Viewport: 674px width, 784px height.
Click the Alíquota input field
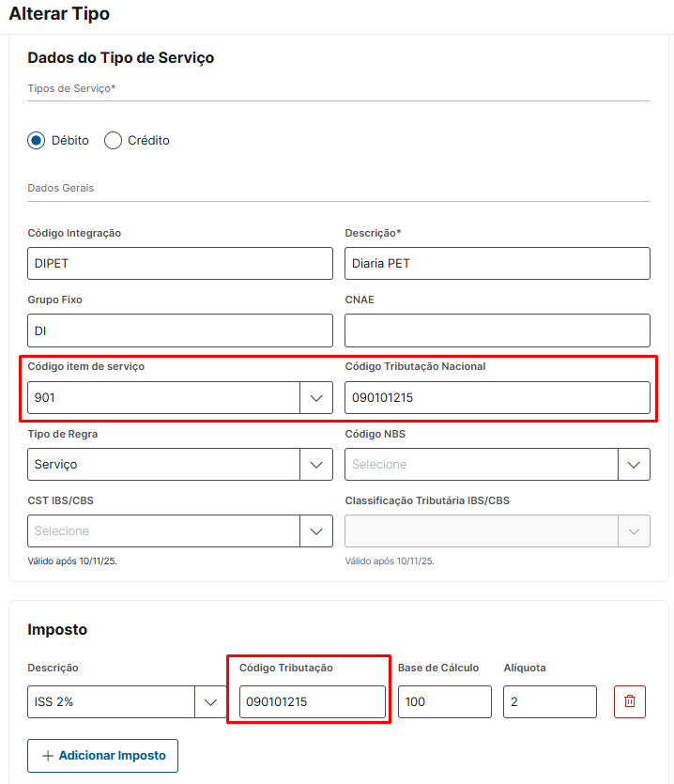[x=549, y=701]
